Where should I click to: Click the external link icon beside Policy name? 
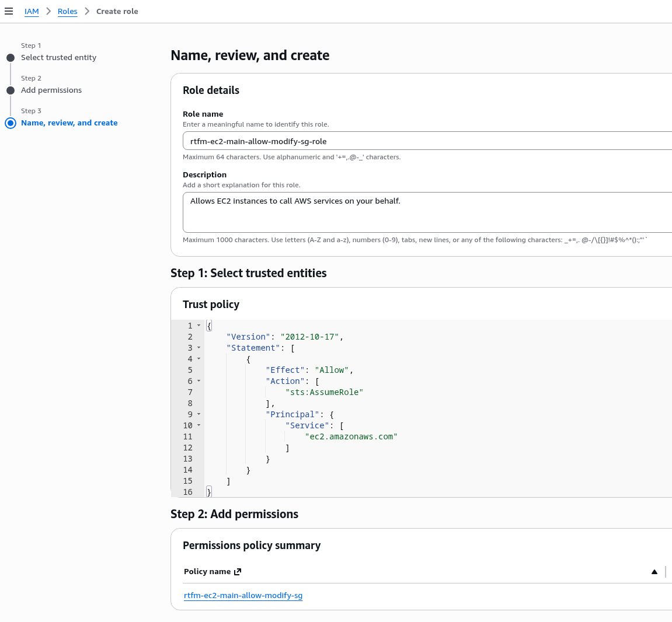pyautogui.click(x=238, y=572)
